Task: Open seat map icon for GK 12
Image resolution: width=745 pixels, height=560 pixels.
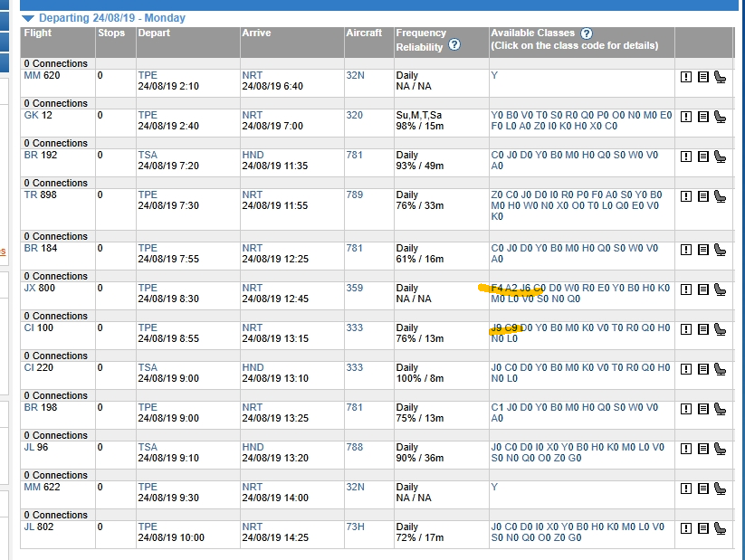Action: 721,117
